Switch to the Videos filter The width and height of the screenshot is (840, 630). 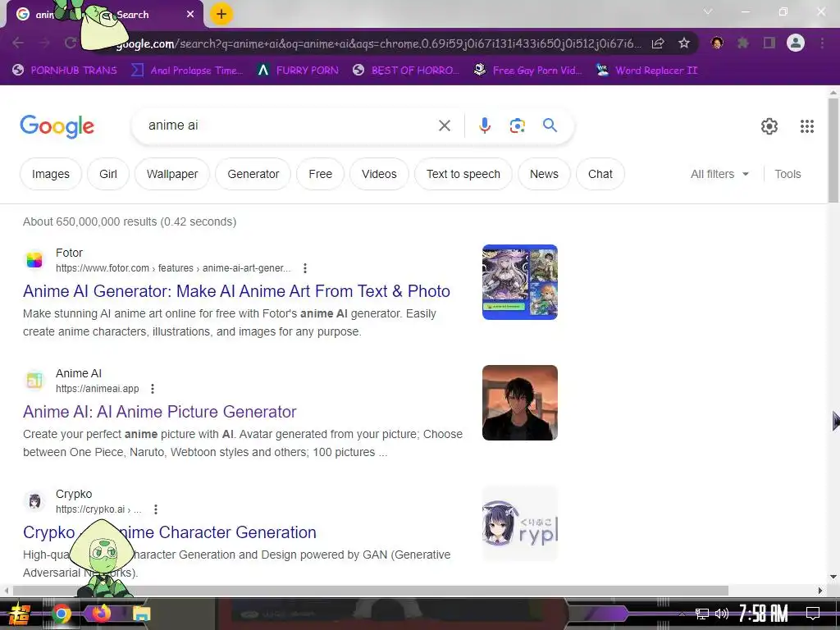point(379,174)
